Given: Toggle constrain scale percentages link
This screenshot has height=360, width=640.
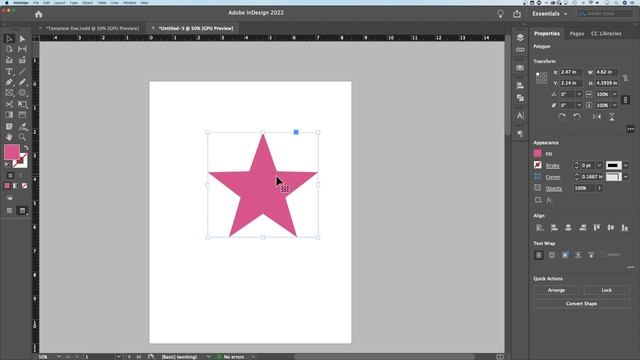Looking at the screenshot, I should (625, 100).
